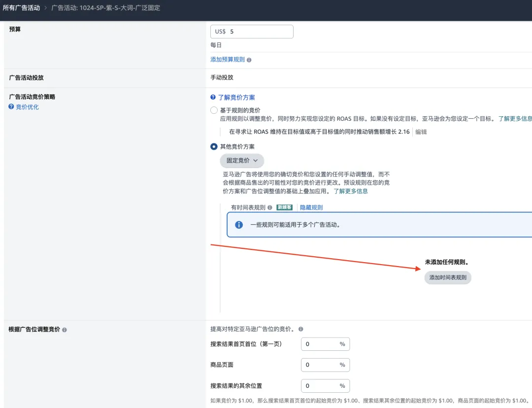Screen dimensions: 532x408
Task: Click info icon beside 根据广告位调整竞价
Action: pos(65,330)
